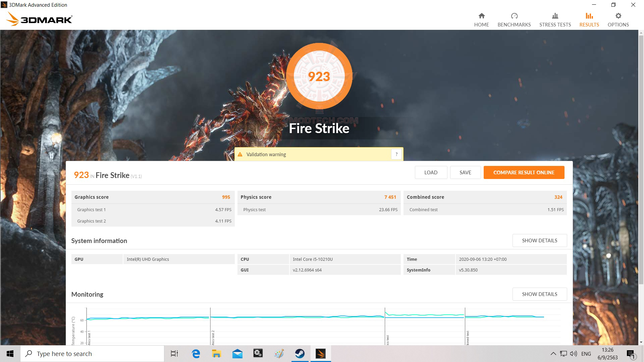This screenshot has height=362, width=644.
Task: Click the validation warning help question mark
Action: click(x=396, y=154)
